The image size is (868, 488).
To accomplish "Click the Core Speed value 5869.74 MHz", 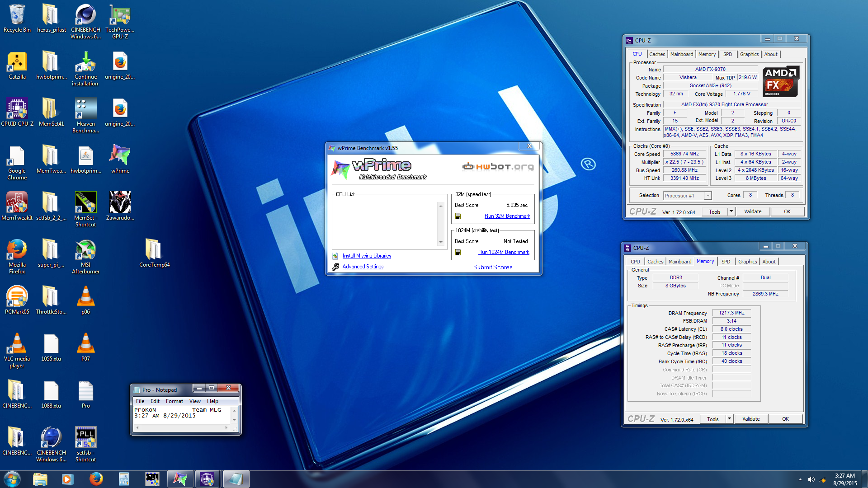I will [684, 154].
